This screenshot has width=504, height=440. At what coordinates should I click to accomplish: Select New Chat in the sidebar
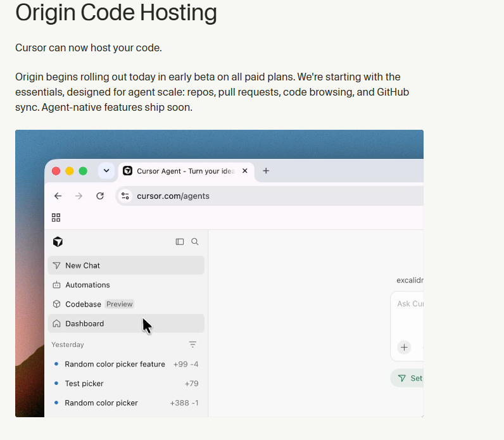click(x=126, y=265)
